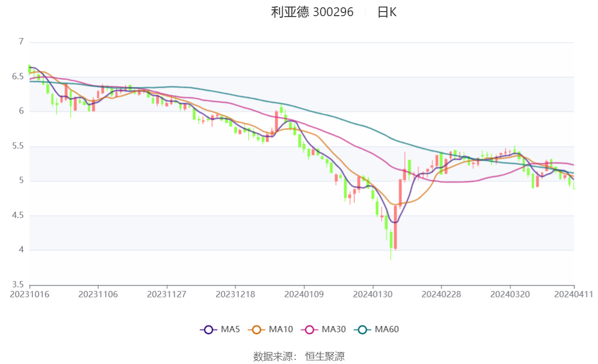Select the 日K chart type label

[387, 12]
